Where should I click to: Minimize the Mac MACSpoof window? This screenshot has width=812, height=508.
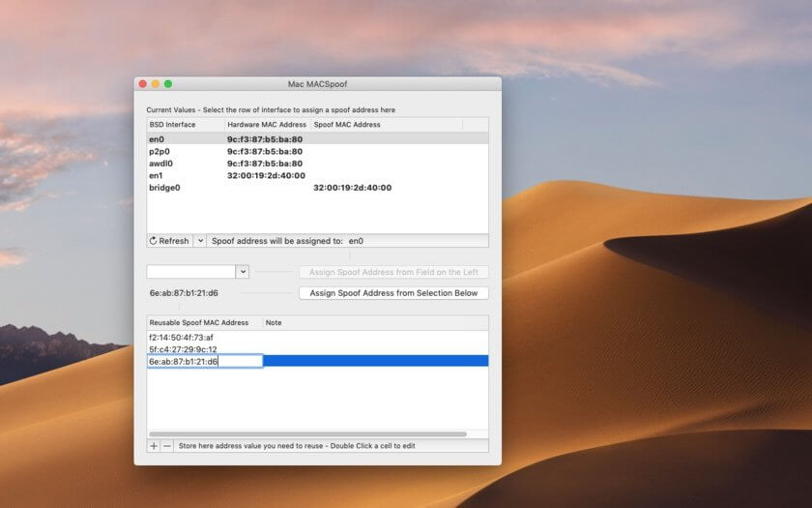pyautogui.click(x=155, y=84)
